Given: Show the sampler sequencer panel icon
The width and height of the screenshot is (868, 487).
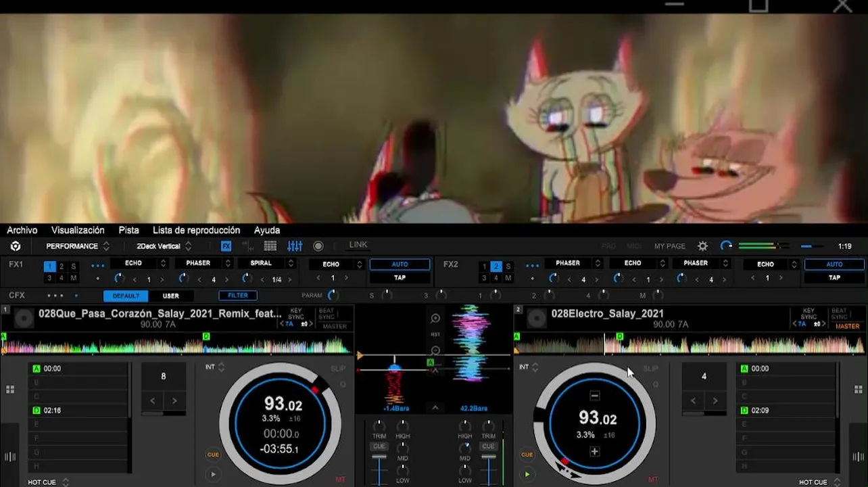Looking at the screenshot, I should [x=248, y=246].
